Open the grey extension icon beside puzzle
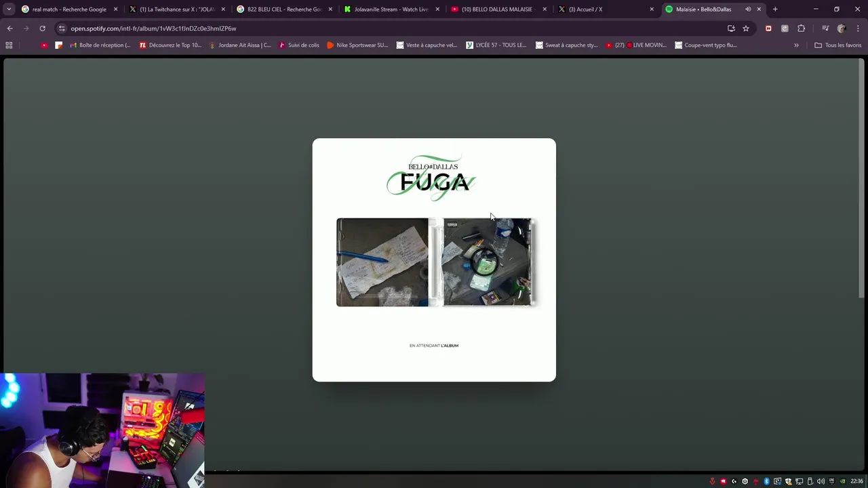868x488 pixels. 785,28
